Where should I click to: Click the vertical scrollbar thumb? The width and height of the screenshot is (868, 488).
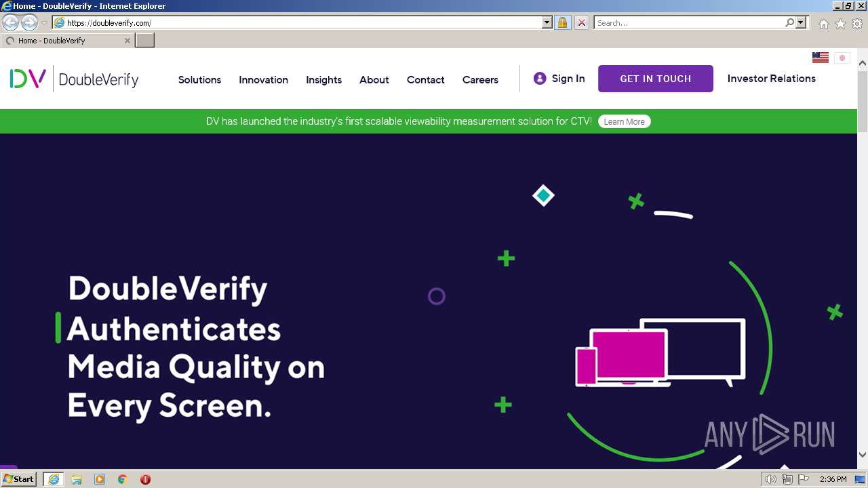863,100
